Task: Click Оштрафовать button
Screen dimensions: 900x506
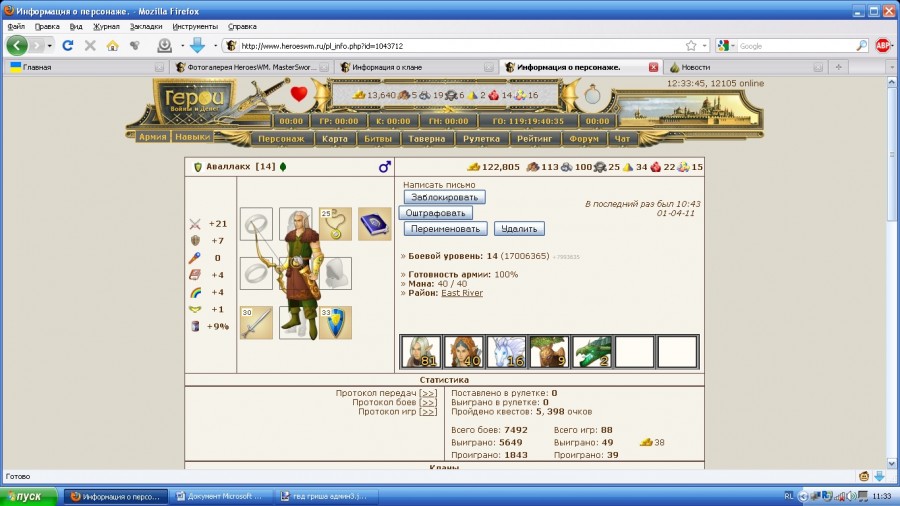Action: [435, 213]
